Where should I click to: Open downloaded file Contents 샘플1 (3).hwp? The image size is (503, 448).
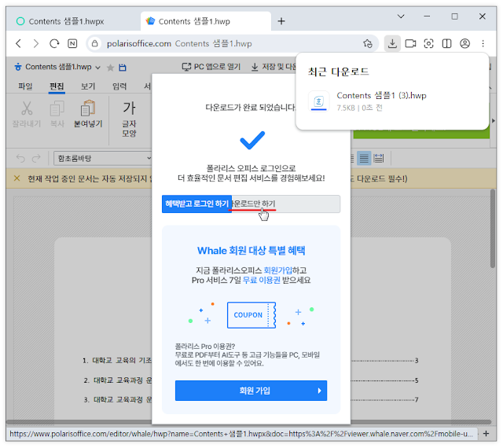click(x=381, y=95)
